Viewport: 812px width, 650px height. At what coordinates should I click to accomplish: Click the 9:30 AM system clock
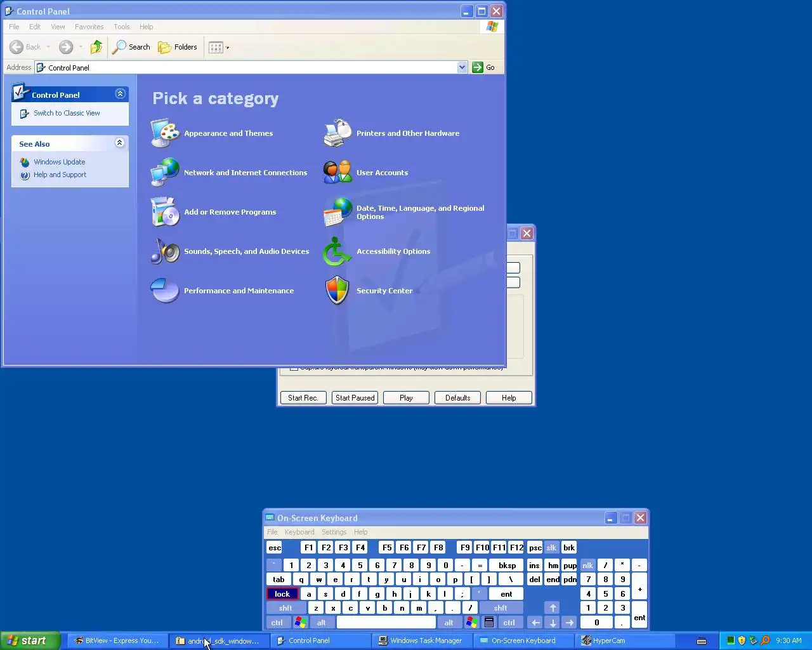pyautogui.click(x=789, y=640)
